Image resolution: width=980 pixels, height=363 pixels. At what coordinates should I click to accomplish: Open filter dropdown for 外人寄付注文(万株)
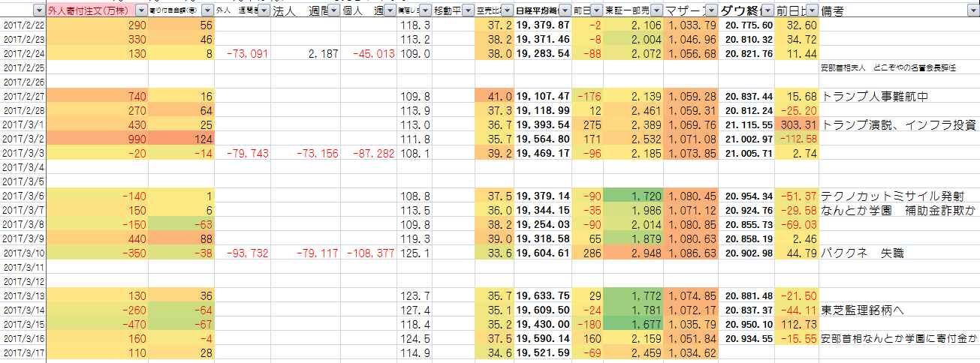[x=140, y=11]
